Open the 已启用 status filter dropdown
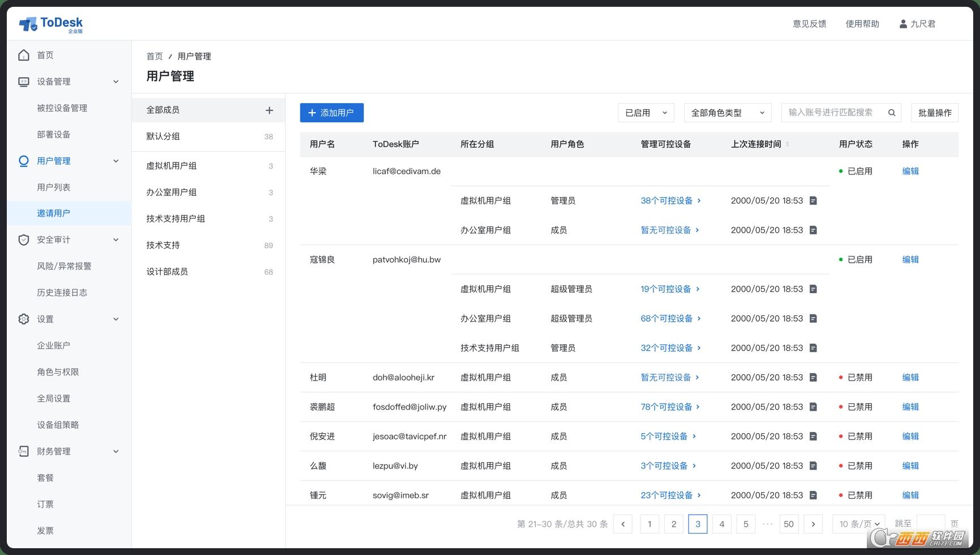This screenshot has width=980, height=555. [646, 113]
